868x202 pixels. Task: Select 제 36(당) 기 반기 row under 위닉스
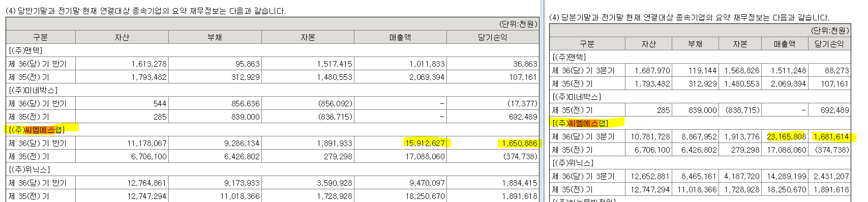tap(273, 183)
